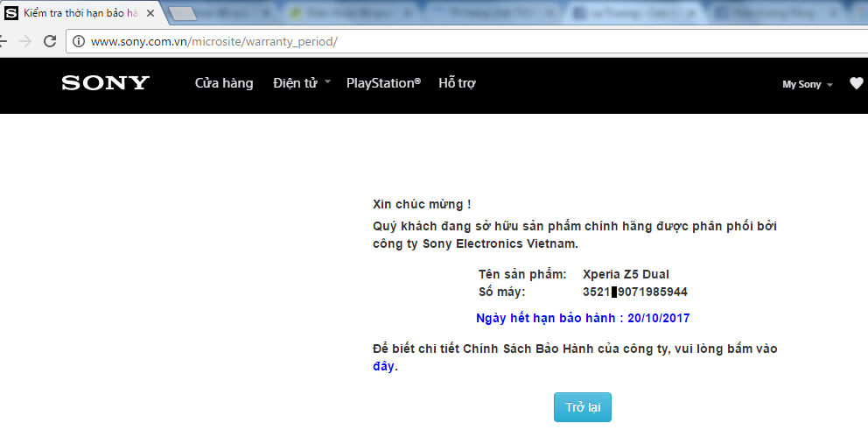Close the Kiểm tra thời hạn bảo hành tab
The width and height of the screenshot is (868, 437).
pyautogui.click(x=150, y=13)
